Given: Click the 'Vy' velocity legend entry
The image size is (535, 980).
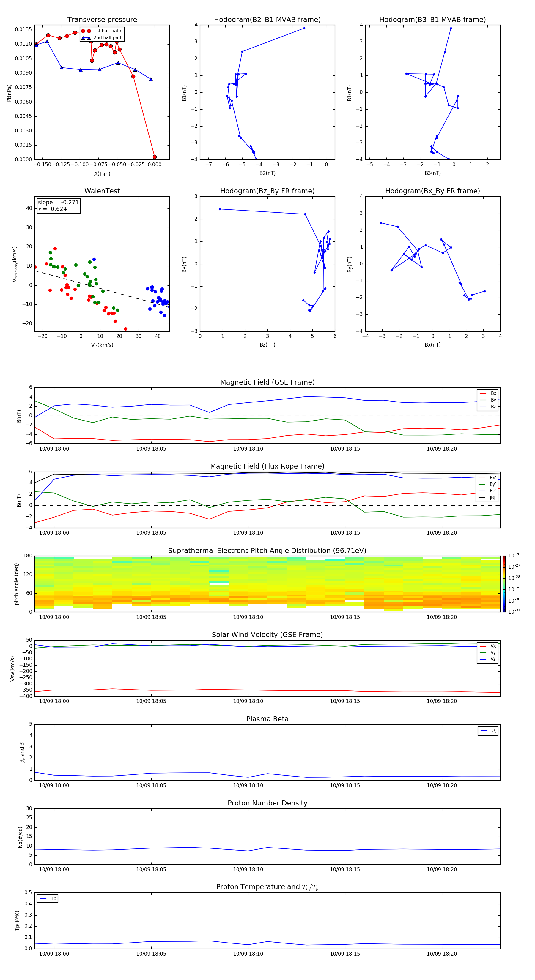Looking at the screenshot, I should coord(488,652).
